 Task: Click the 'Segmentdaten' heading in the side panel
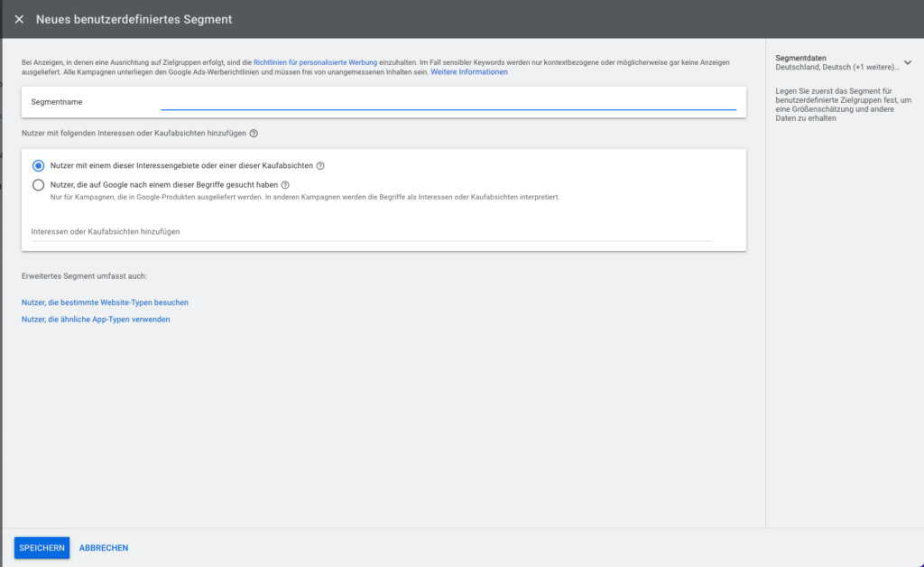click(800, 57)
